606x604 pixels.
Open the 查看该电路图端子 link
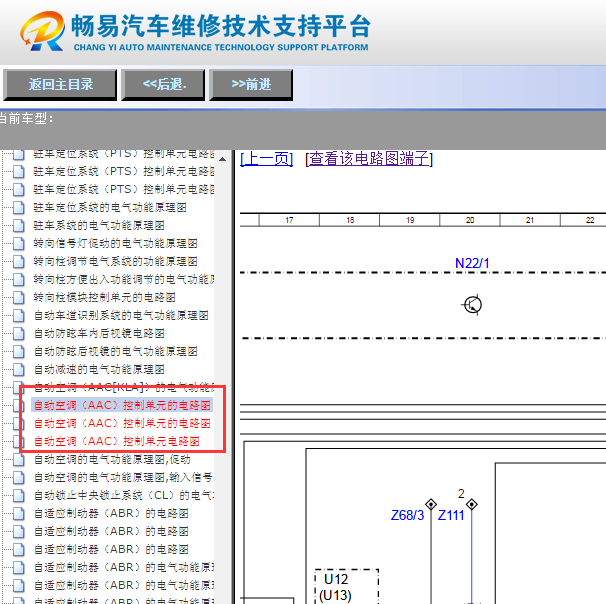click(369, 159)
